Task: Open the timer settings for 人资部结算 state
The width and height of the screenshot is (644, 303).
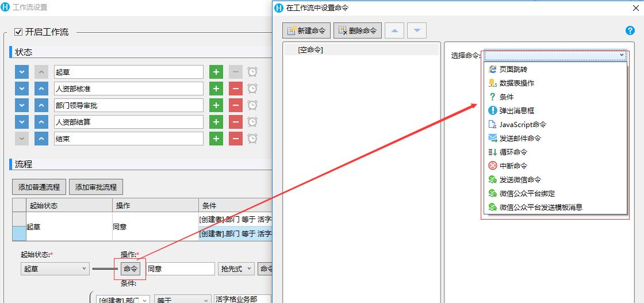Action: [x=252, y=122]
